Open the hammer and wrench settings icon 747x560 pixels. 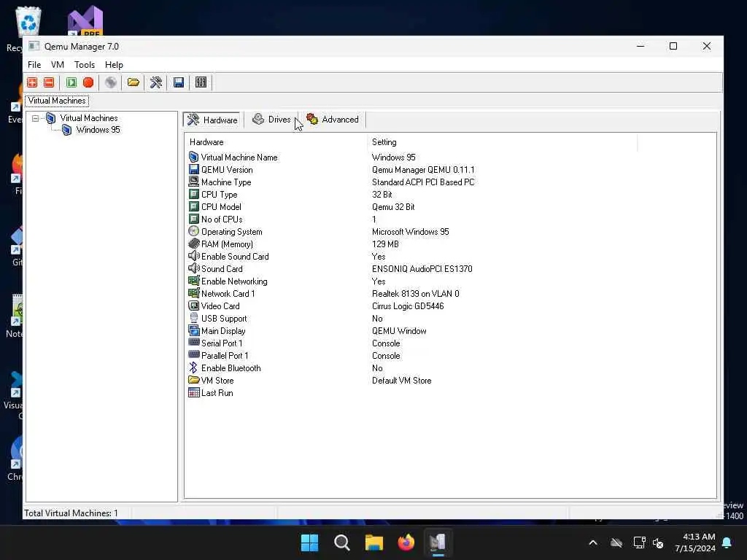[156, 82]
